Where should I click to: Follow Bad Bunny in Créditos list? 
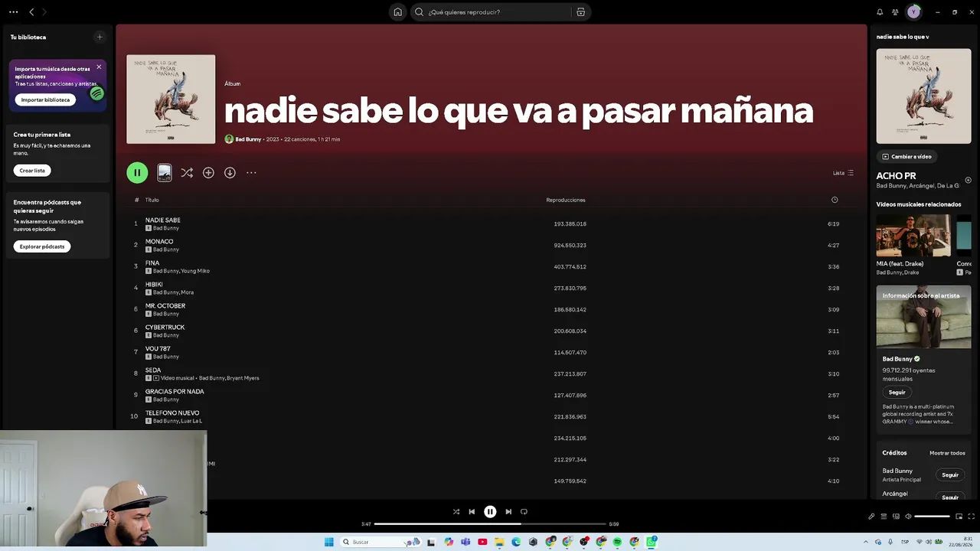point(950,475)
